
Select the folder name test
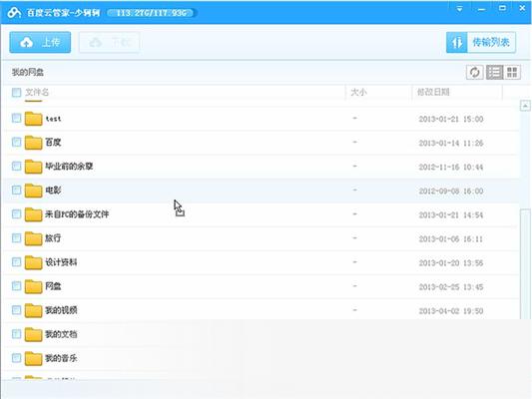coord(53,119)
